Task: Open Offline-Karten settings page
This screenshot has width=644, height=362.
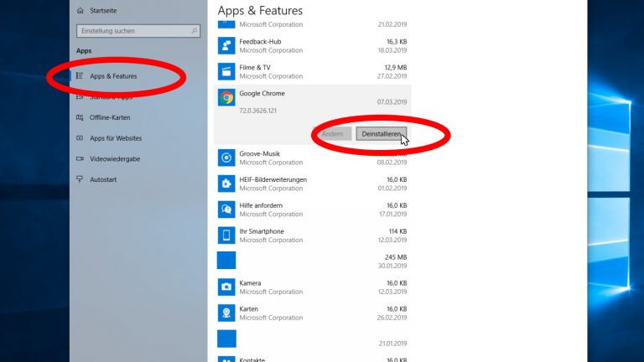Action: coord(110,117)
